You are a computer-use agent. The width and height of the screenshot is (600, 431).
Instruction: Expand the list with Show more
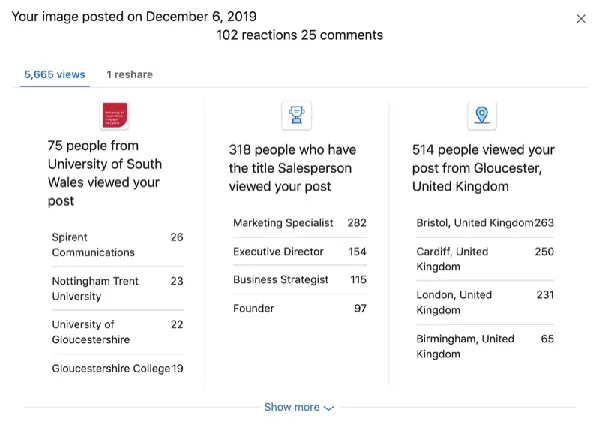tap(299, 407)
